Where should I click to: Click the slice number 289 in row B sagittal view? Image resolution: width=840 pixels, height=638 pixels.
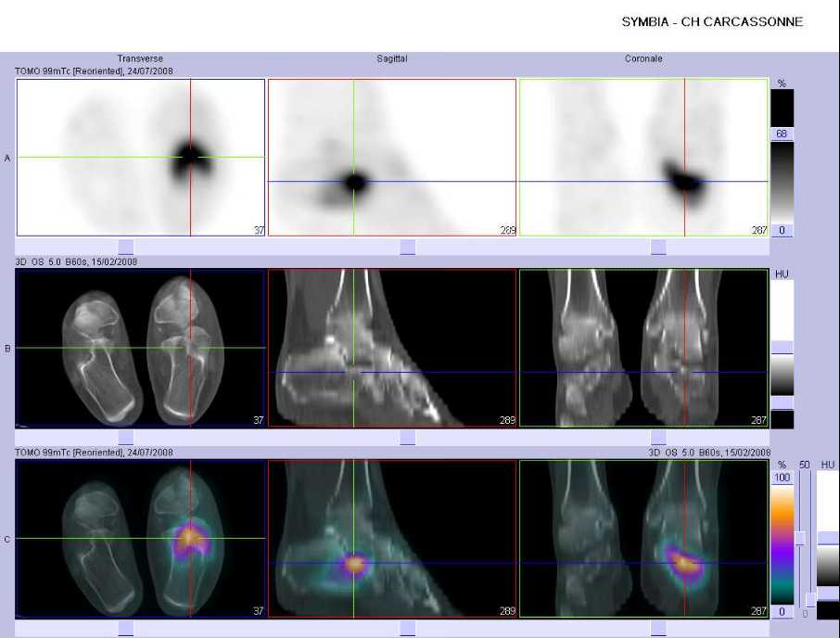click(507, 420)
